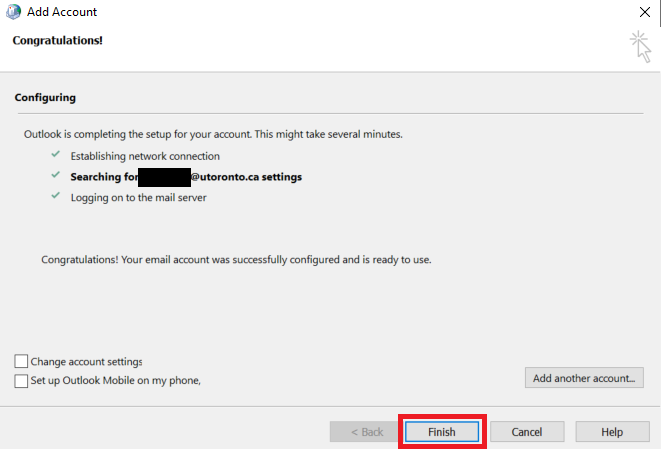This screenshot has height=449, width=661.
Task: Click the 'Add Account' window title
Action: [62, 12]
